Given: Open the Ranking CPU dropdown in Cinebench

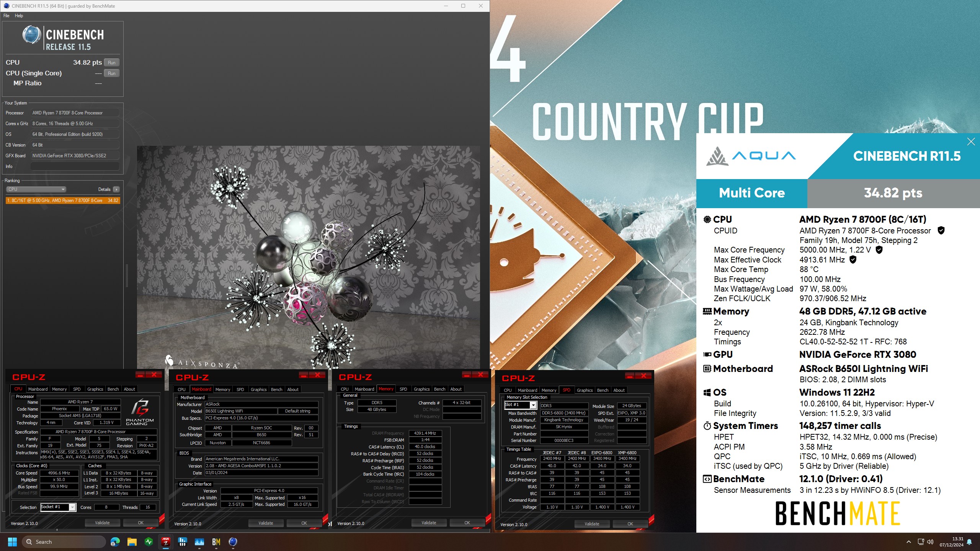Looking at the screenshot, I should coord(36,189).
